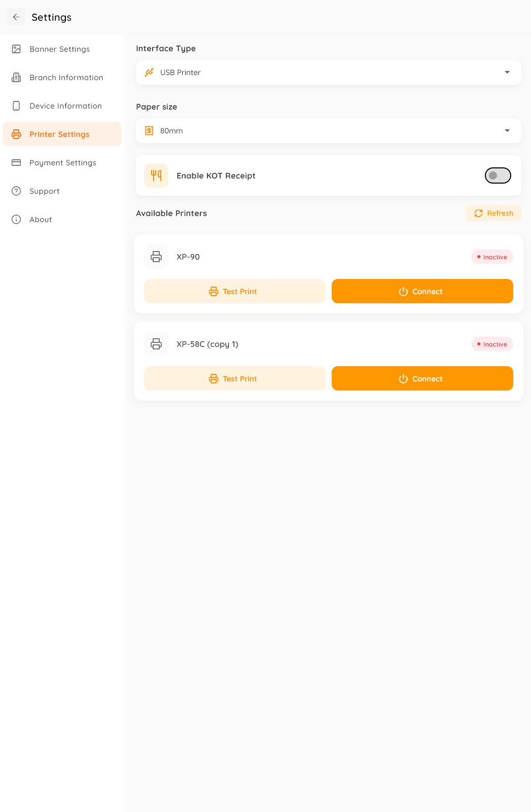The image size is (531, 812).
Task: Click the Device Information phone icon
Action: (16, 105)
